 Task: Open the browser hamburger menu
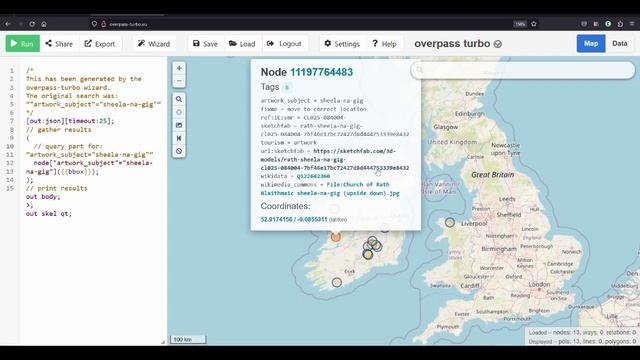coord(632,24)
